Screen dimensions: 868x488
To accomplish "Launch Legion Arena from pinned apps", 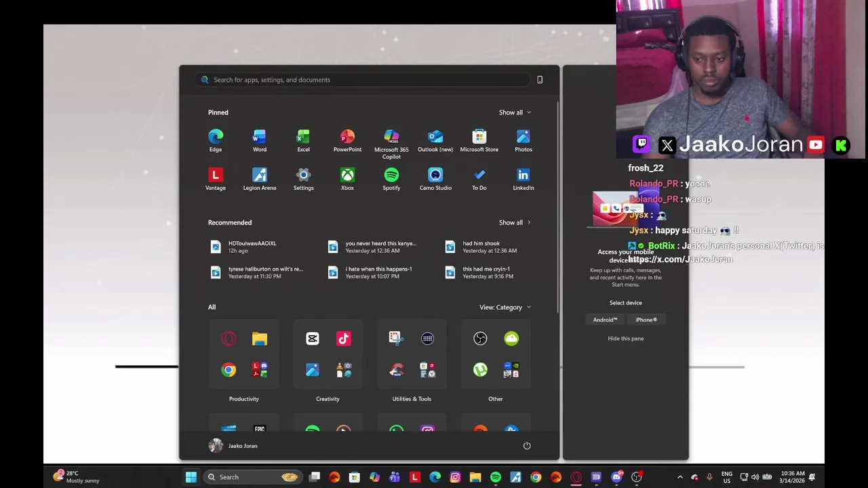I will [x=260, y=180].
